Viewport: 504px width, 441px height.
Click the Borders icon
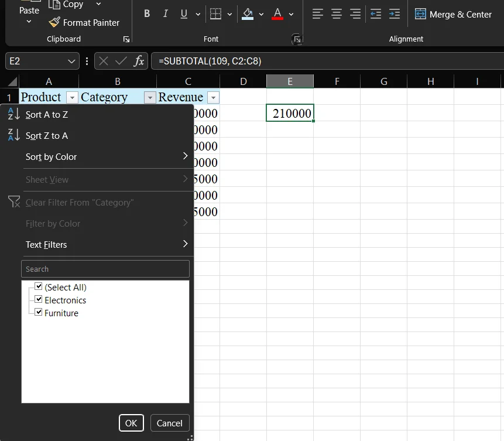(x=215, y=13)
